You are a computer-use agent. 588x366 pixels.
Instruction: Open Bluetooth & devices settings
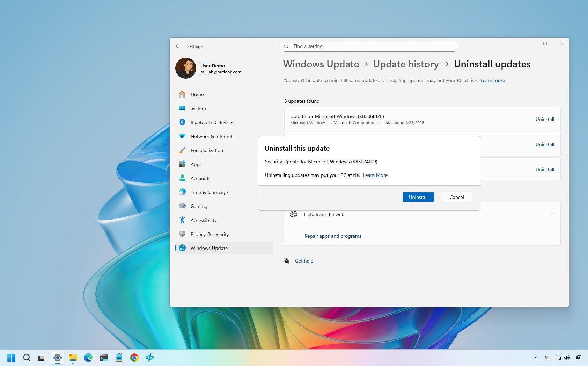coord(212,122)
